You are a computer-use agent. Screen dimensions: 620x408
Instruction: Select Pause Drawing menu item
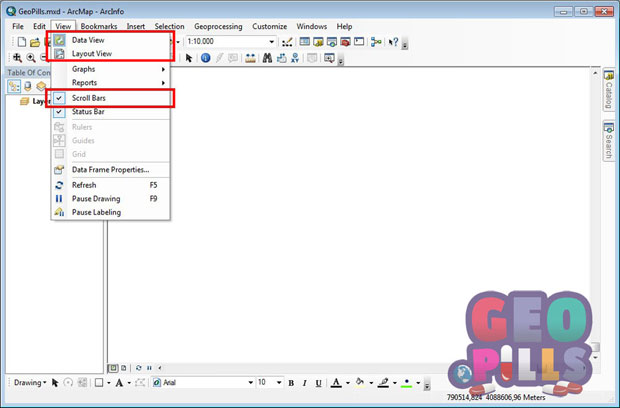(111, 198)
